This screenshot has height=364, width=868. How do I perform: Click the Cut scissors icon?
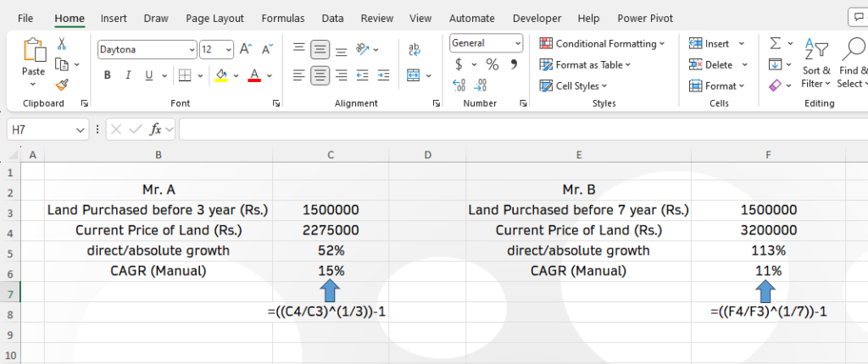tap(62, 44)
